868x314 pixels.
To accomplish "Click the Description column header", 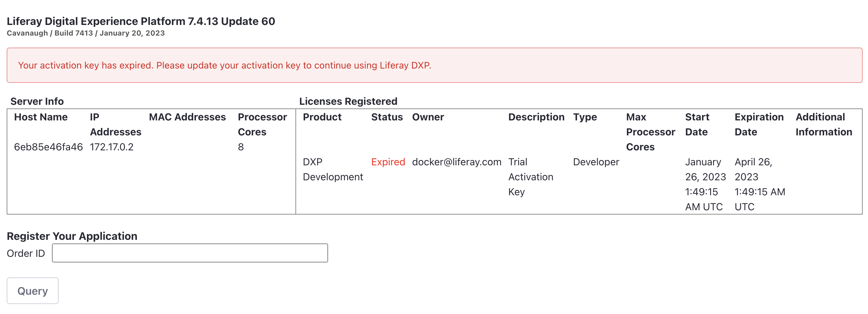I will point(536,117).
